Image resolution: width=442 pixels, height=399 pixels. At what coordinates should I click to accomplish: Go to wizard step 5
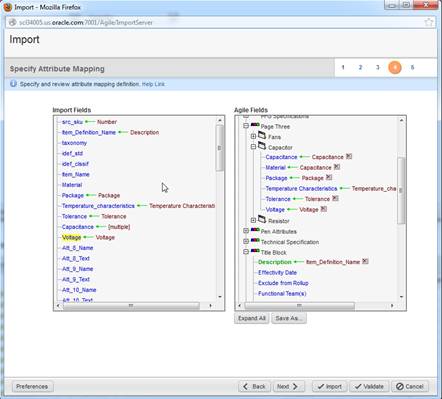pyautogui.click(x=412, y=67)
